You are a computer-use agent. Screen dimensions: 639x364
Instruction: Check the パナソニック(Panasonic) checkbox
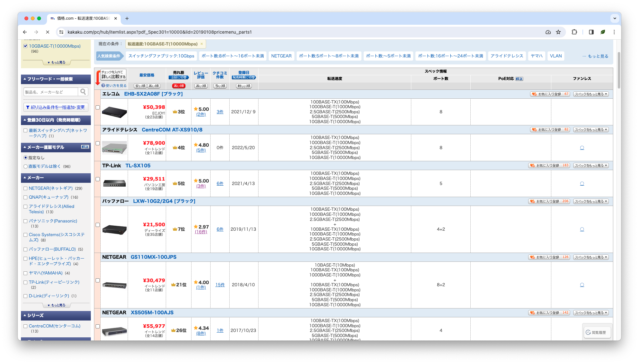click(25, 221)
